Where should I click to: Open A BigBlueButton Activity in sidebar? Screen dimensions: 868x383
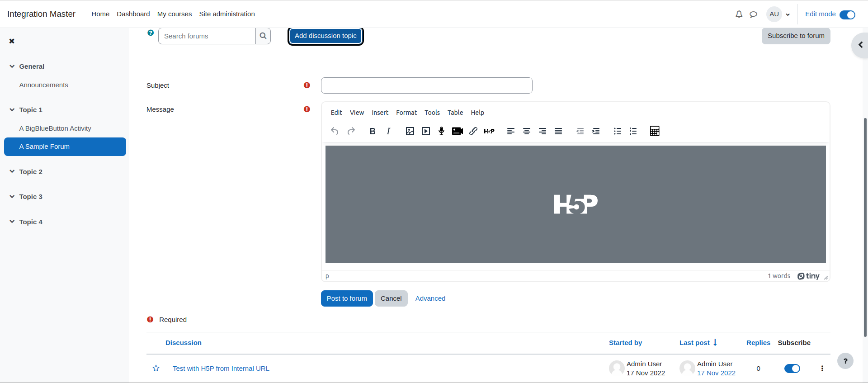[x=55, y=128]
